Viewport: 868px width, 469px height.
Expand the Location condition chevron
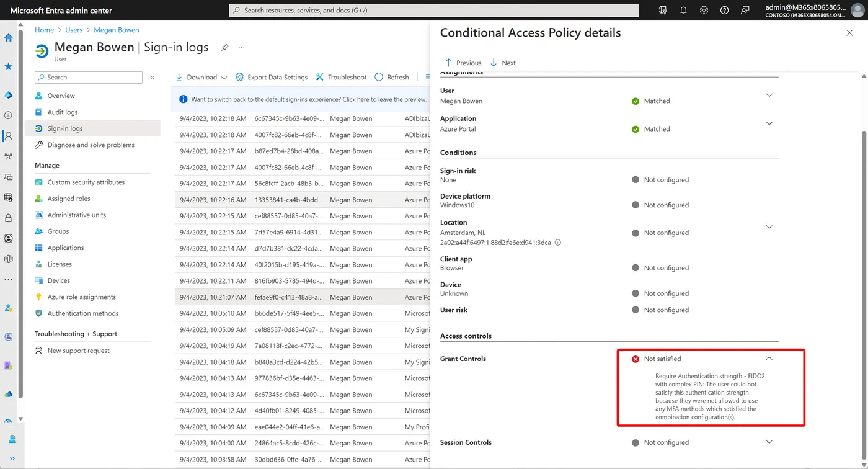(x=769, y=226)
